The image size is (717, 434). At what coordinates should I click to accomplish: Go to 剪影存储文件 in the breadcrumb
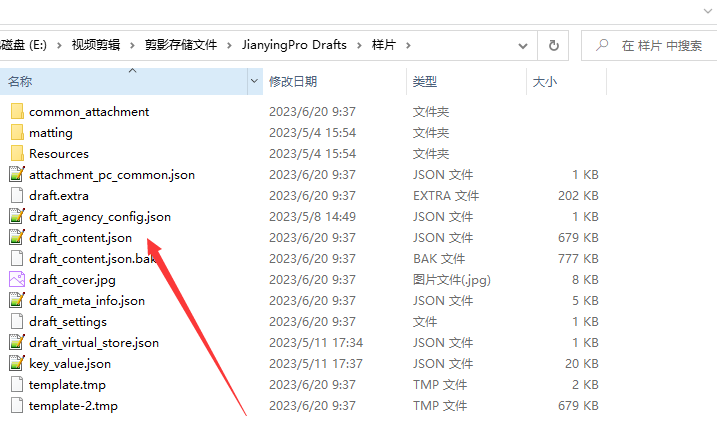coord(181,45)
